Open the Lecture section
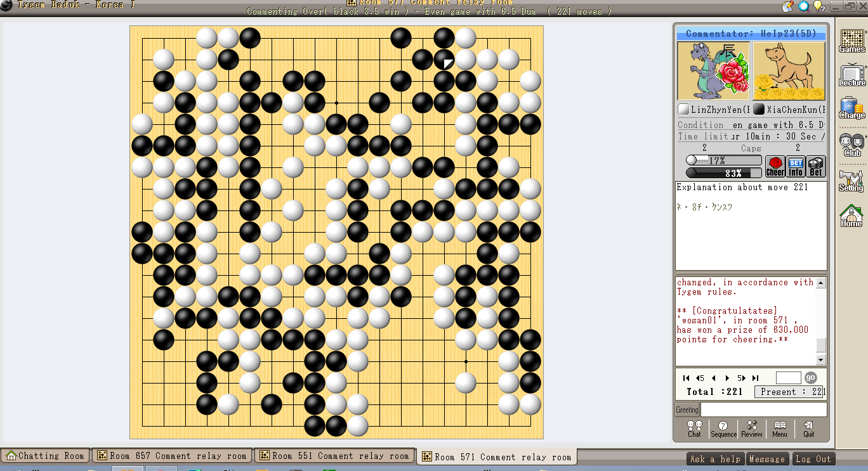The width and height of the screenshot is (868, 471). (x=852, y=75)
